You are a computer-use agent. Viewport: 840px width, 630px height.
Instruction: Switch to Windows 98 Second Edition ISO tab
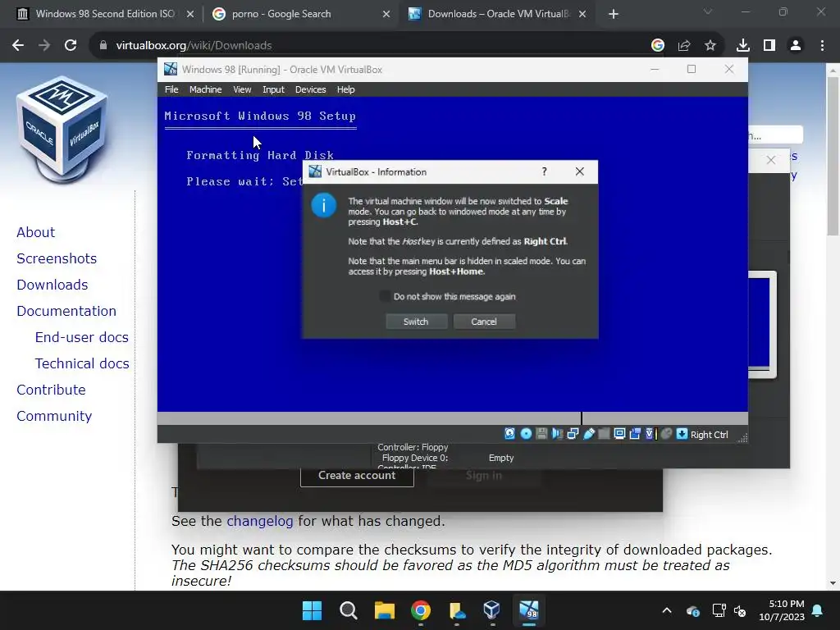(x=105, y=14)
